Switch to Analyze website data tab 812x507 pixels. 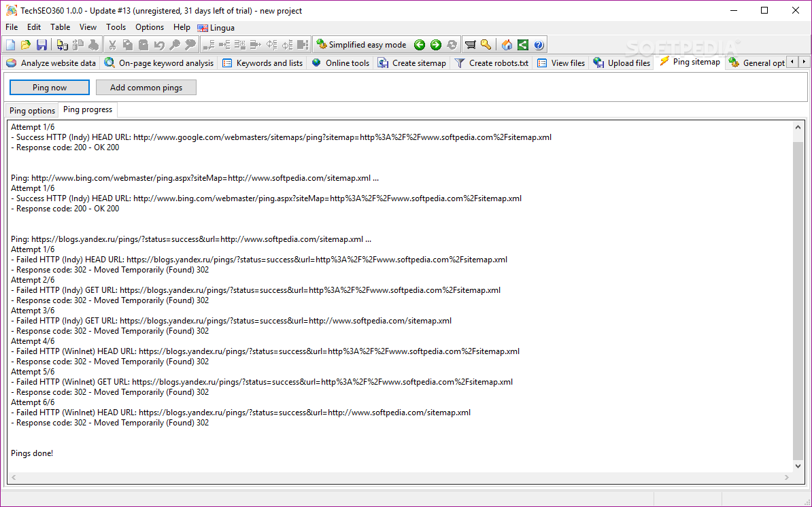[x=51, y=63]
